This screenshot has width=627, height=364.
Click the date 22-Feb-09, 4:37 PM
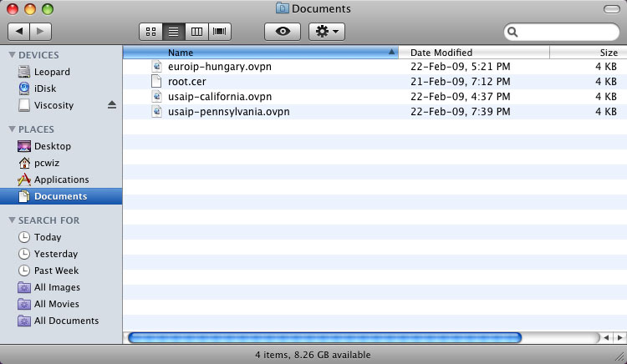click(x=461, y=96)
